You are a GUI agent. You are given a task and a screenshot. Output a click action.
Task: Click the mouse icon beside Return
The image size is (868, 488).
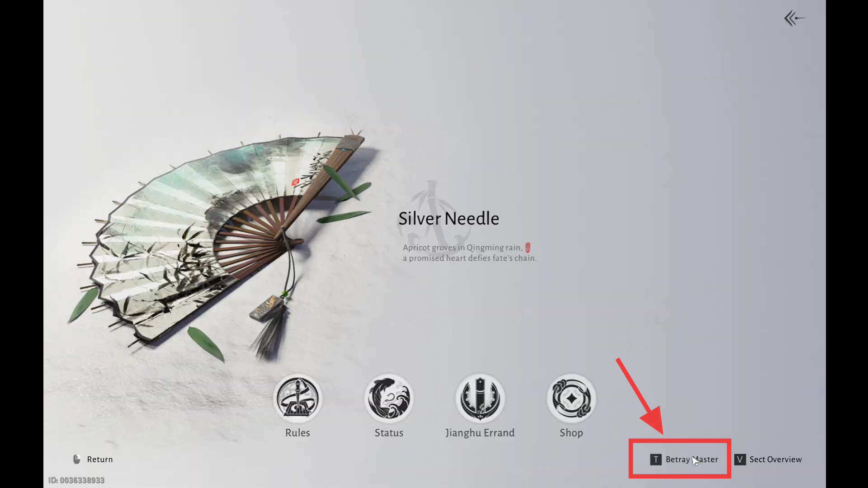[77, 459]
